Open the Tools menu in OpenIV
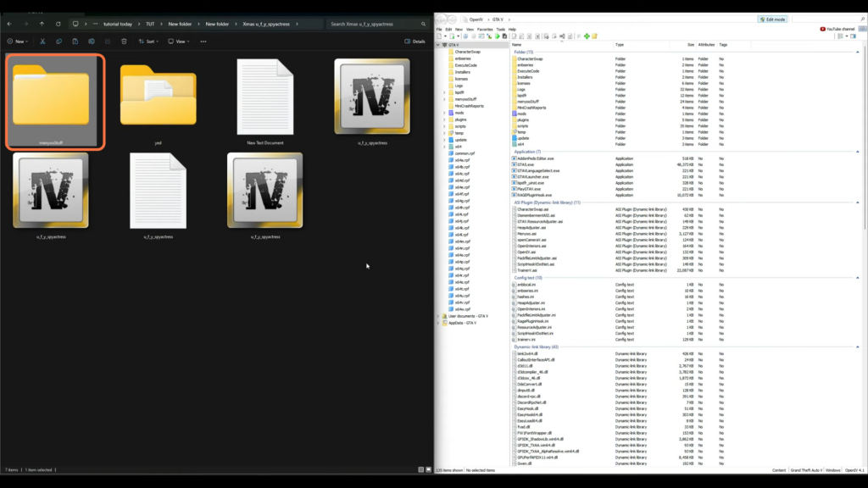The height and width of the screenshot is (488, 868). coord(500,30)
